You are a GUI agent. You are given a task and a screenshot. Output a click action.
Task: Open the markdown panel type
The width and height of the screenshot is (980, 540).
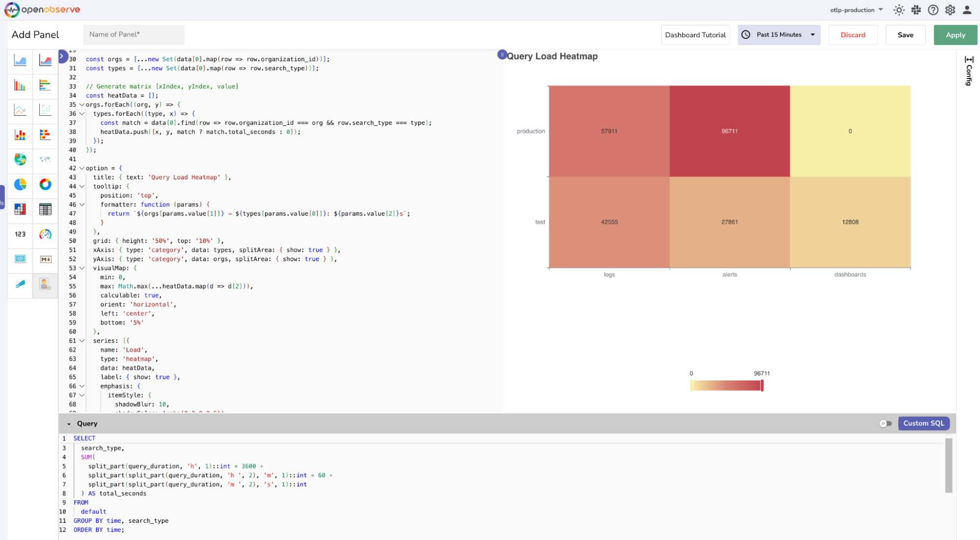click(x=46, y=260)
